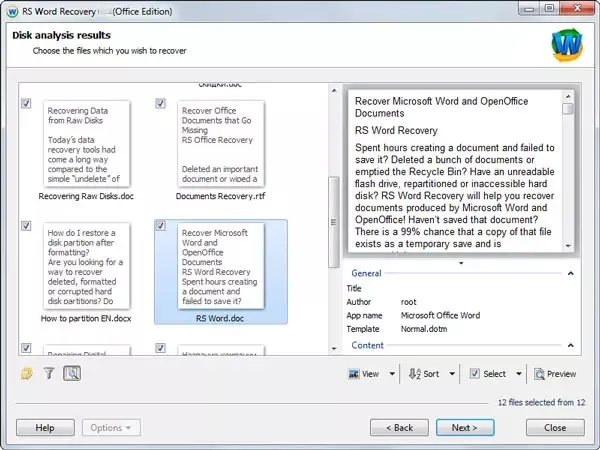Click the preview pane scrollbar thumb
Screen dimensions: 600x450
pos(568,109)
